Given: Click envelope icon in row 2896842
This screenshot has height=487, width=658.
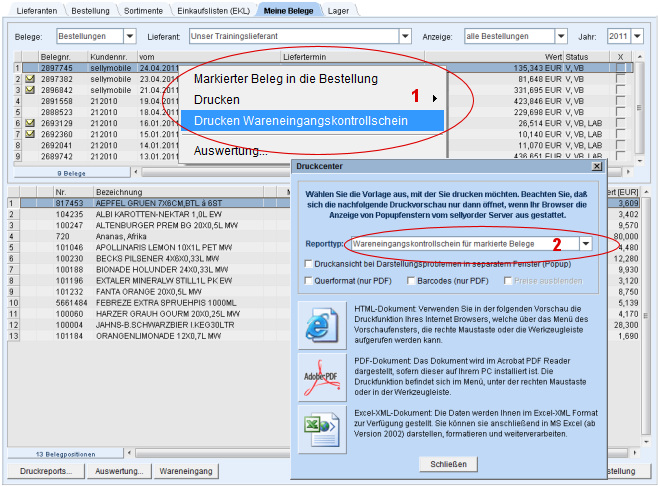Looking at the screenshot, I should pyautogui.click(x=30, y=90).
